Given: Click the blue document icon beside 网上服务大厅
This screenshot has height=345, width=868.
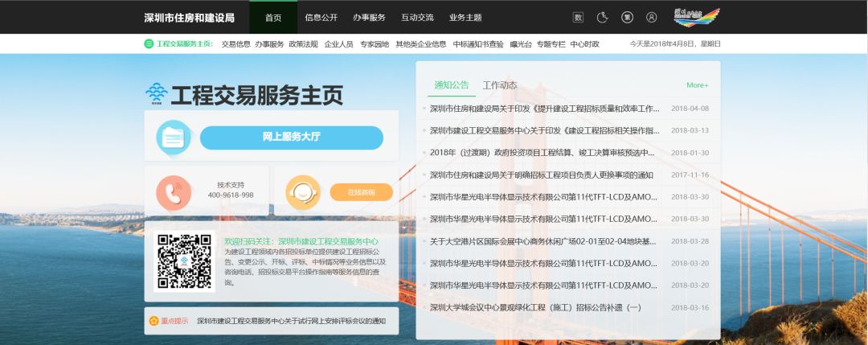Looking at the screenshot, I should click(x=172, y=138).
